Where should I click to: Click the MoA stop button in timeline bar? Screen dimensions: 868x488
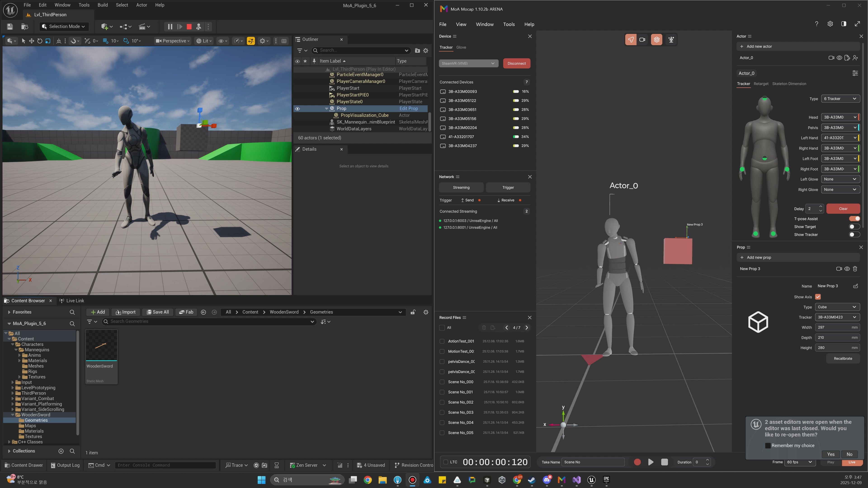(x=664, y=462)
